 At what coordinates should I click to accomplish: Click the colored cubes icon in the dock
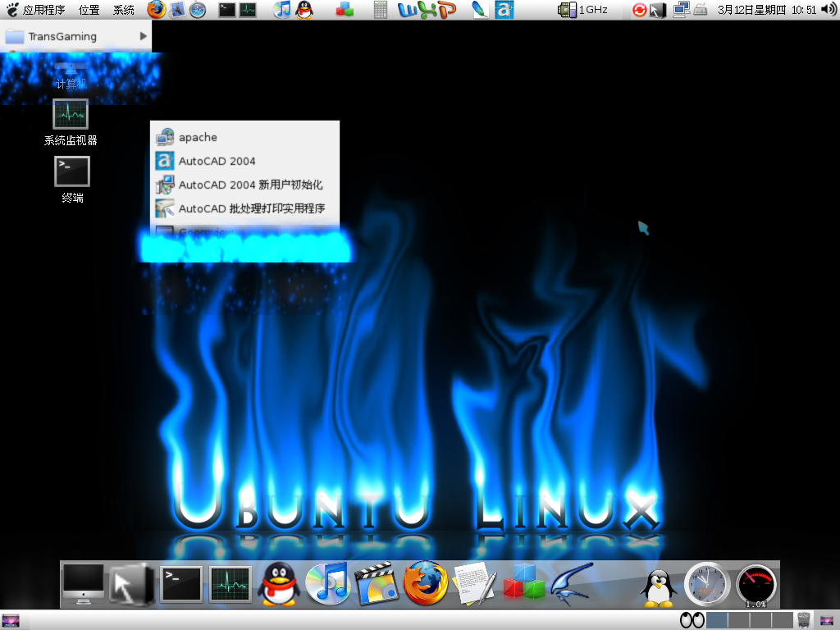(523, 583)
